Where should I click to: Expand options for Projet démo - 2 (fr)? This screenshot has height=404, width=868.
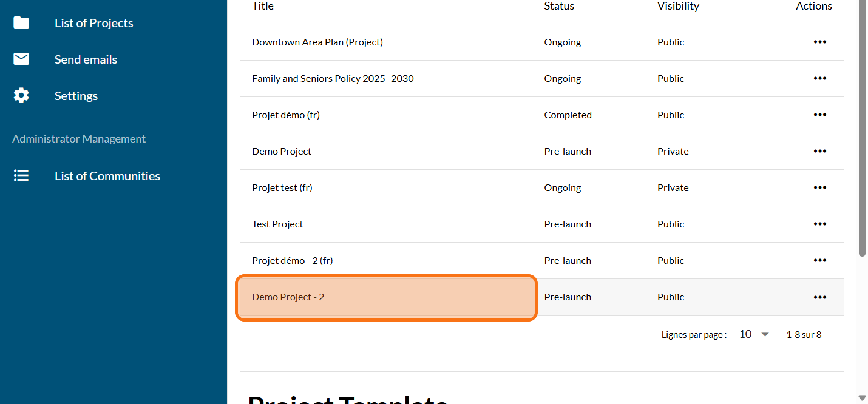[819, 260]
